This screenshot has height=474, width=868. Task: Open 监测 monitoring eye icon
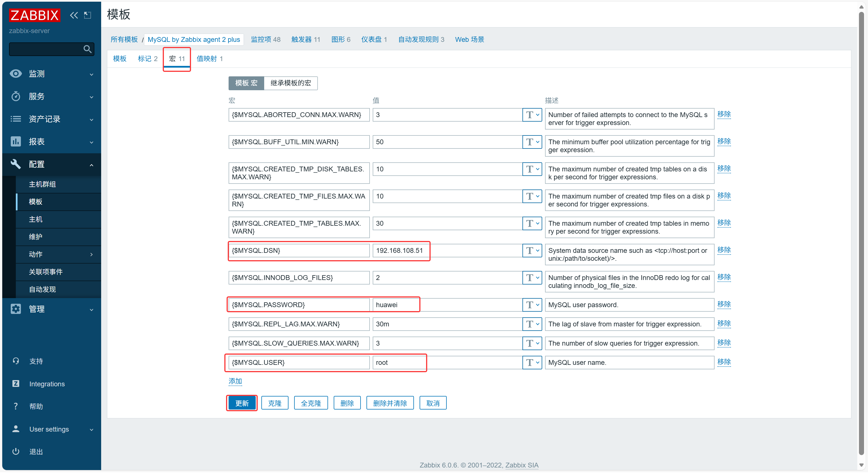coord(16,74)
